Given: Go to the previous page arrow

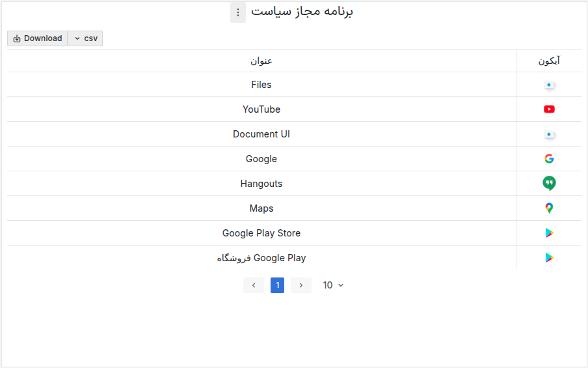Looking at the screenshot, I should tap(254, 285).
